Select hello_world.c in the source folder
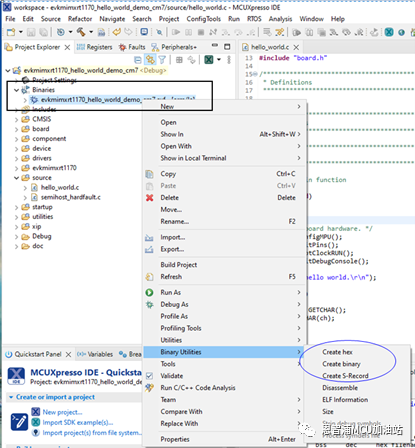 pos(60,187)
